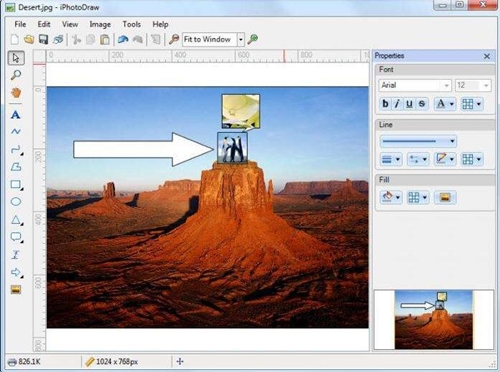Click the picture fill button in Fill section
500x372 pixels.
tap(445, 197)
